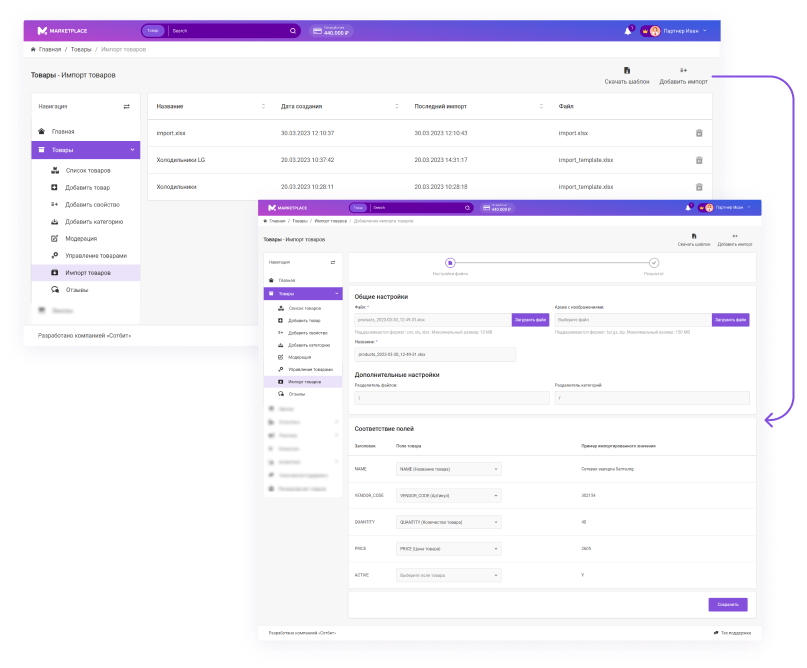Delete the import.xlsx row via trash icon

pos(699,133)
